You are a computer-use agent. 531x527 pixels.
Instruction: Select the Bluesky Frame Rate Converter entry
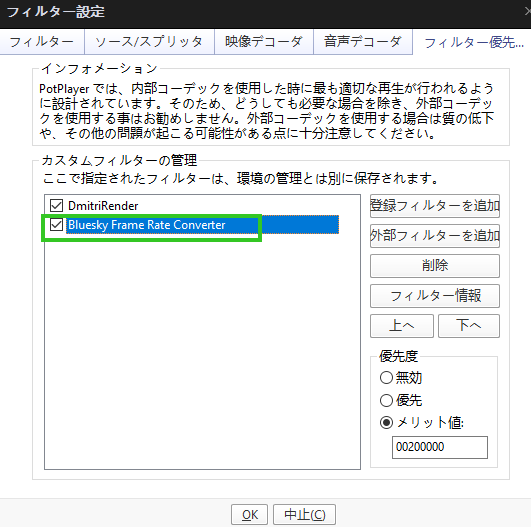coord(203,225)
